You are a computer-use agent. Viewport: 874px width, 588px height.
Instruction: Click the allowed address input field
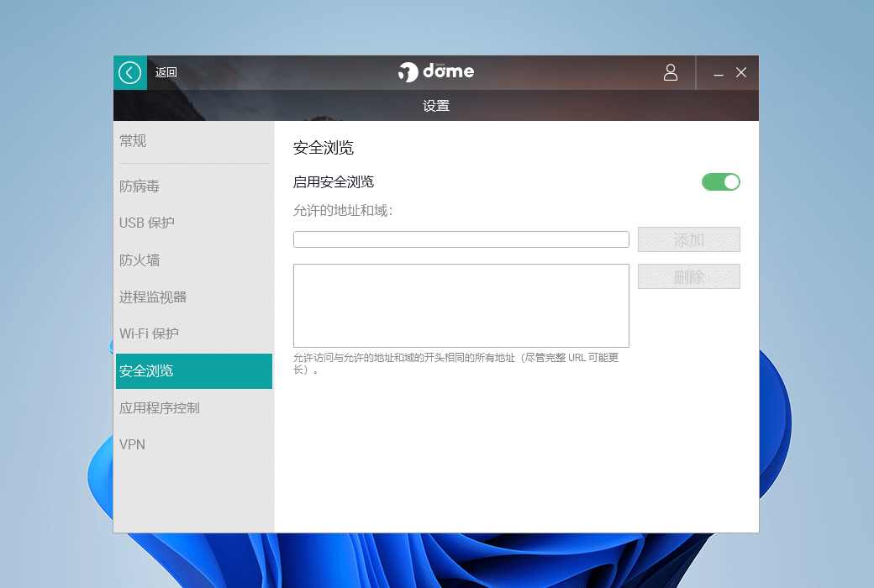coord(461,239)
